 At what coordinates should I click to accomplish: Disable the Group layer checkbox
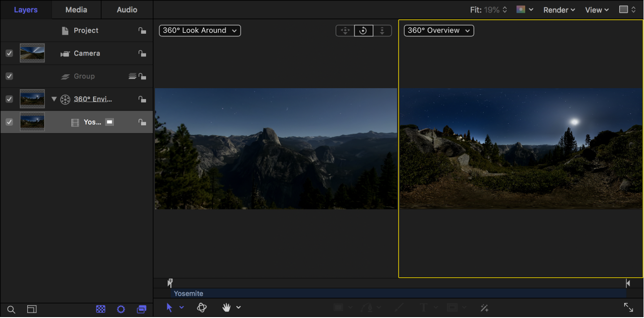pos(9,76)
